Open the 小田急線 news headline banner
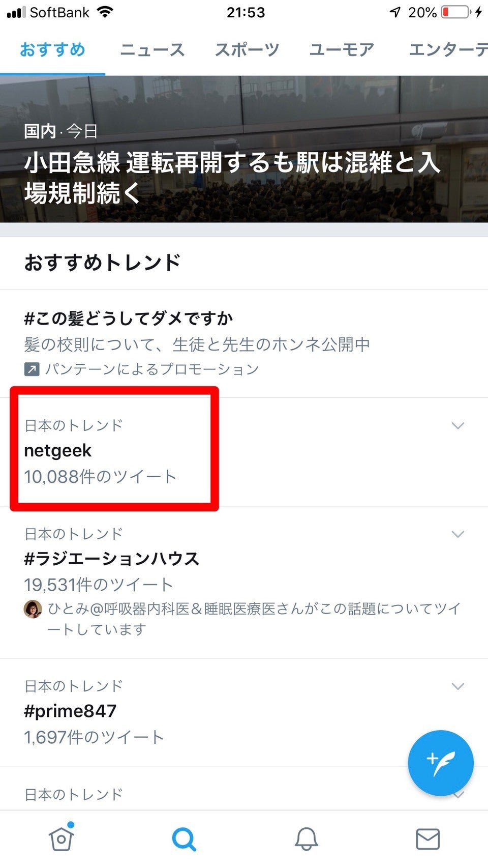 [232, 178]
